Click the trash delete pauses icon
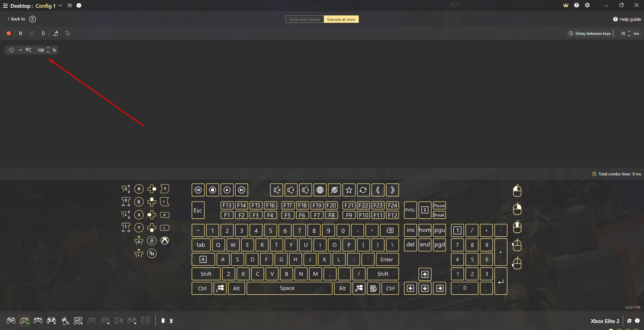The image size is (644, 330). [67, 33]
